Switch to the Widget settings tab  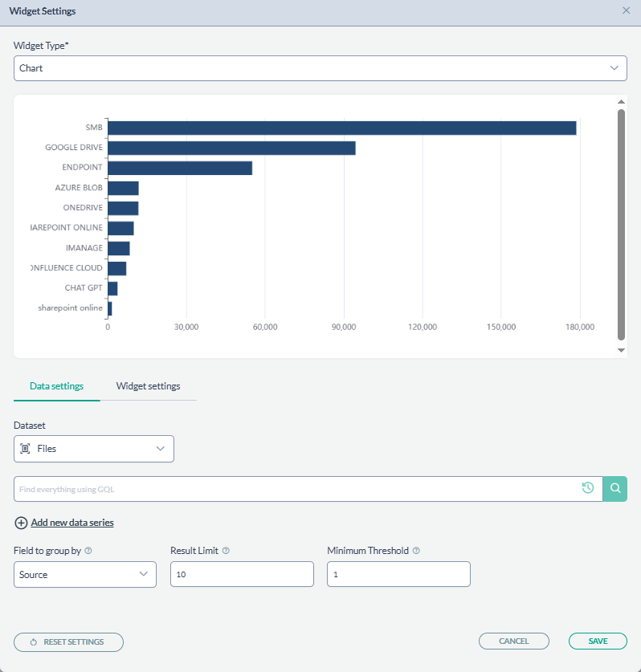coord(148,386)
